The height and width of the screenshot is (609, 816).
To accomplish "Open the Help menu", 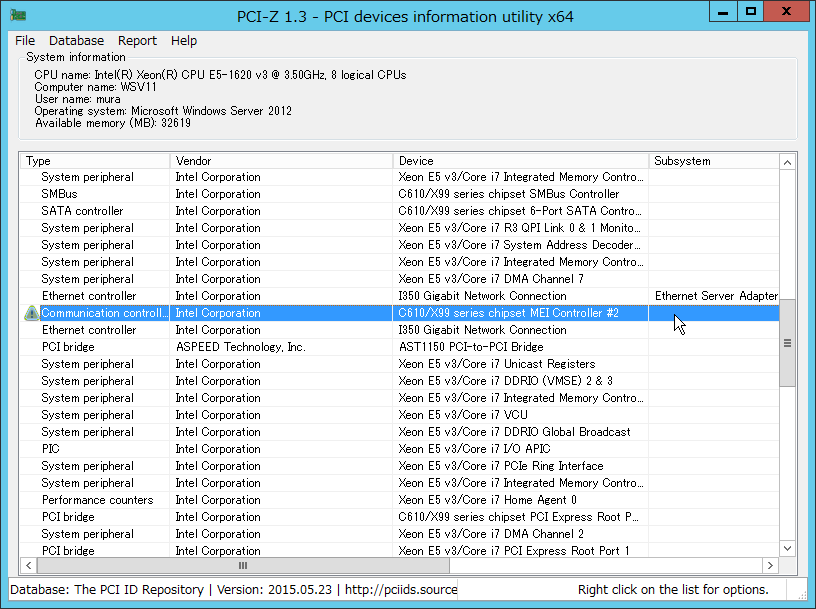I will (x=184, y=41).
